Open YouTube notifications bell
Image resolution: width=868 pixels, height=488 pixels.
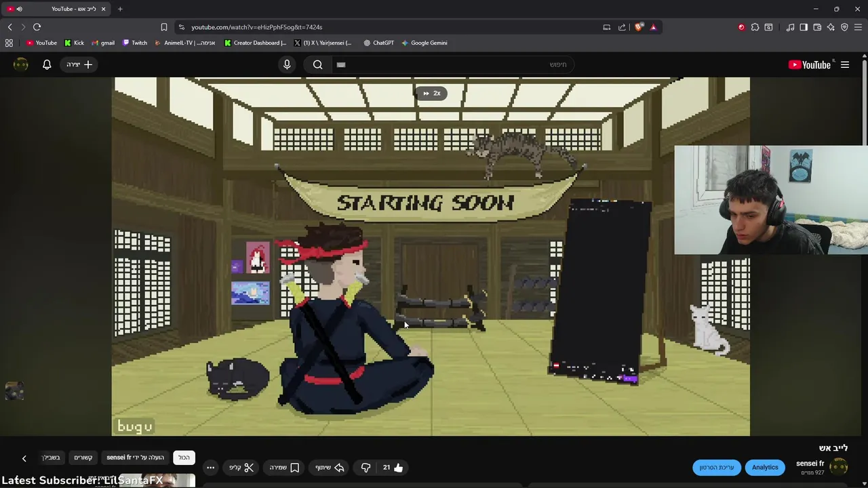tap(47, 64)
